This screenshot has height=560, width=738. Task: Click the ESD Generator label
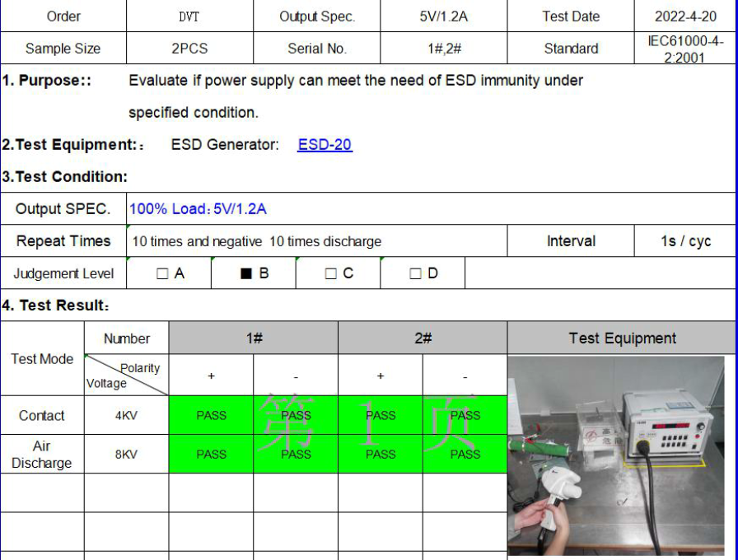coord(225,144)
